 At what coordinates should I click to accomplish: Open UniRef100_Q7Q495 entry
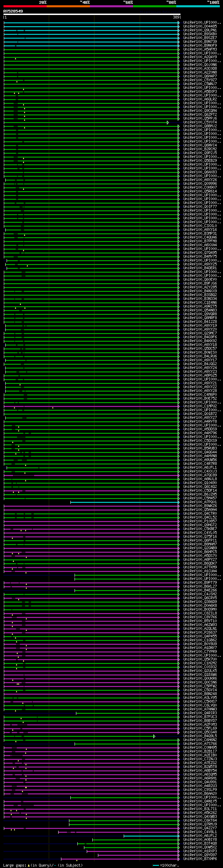[x=200, y=253]
